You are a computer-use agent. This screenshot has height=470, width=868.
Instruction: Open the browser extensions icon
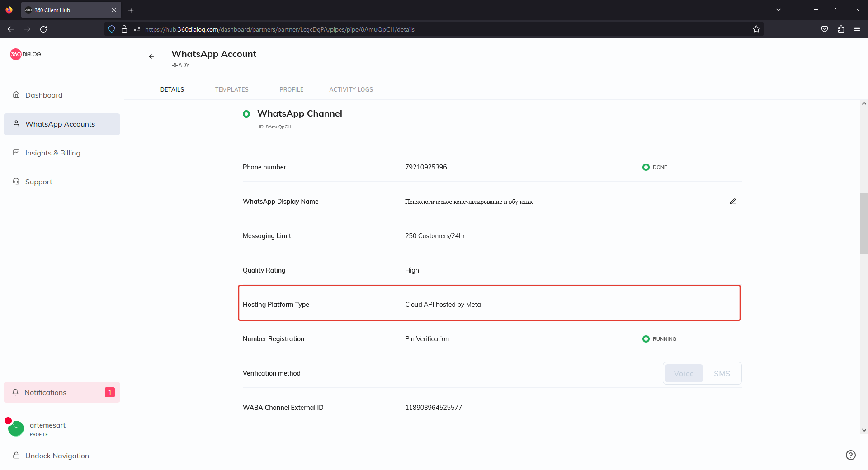coord(841,29)
